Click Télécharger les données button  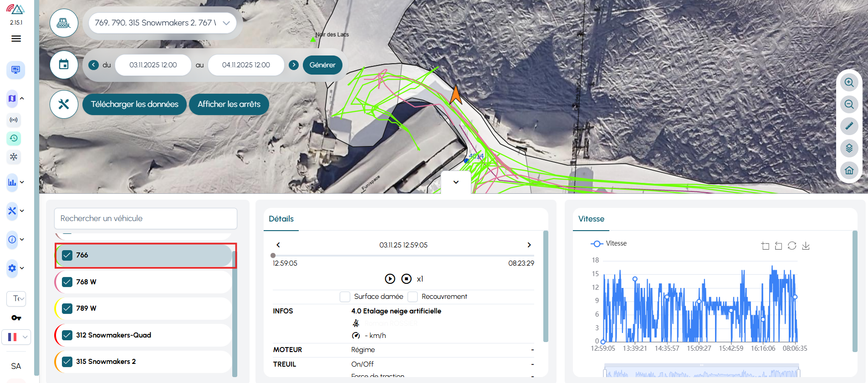[134, 104]
